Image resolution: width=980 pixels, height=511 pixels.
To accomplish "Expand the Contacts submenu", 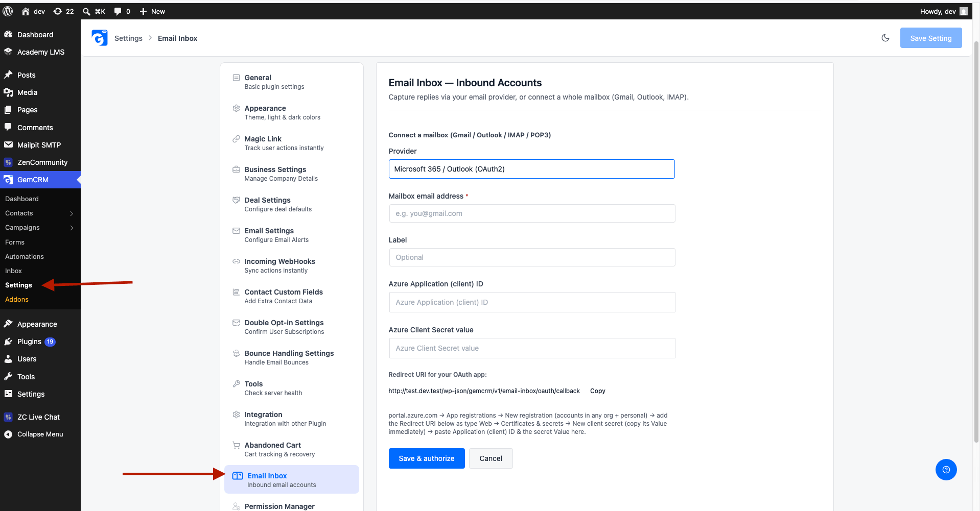I will point(72,213).
